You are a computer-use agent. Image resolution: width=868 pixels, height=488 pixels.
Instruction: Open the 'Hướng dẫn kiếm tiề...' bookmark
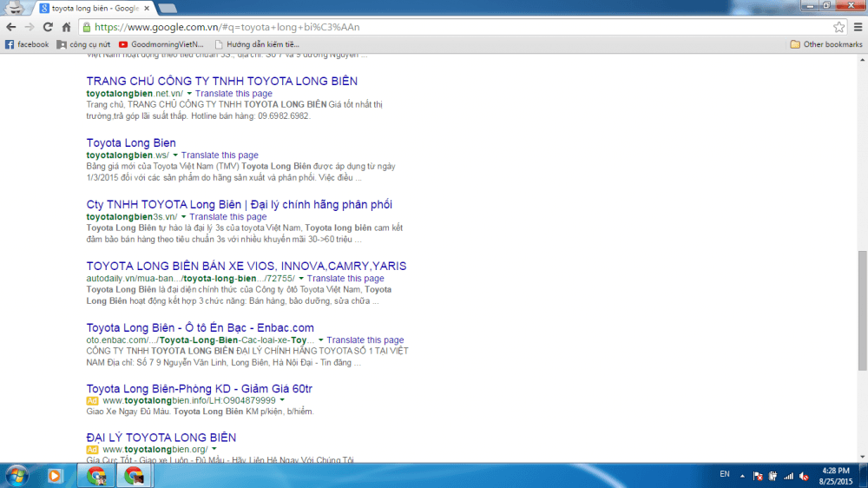[x=257, y=44]
